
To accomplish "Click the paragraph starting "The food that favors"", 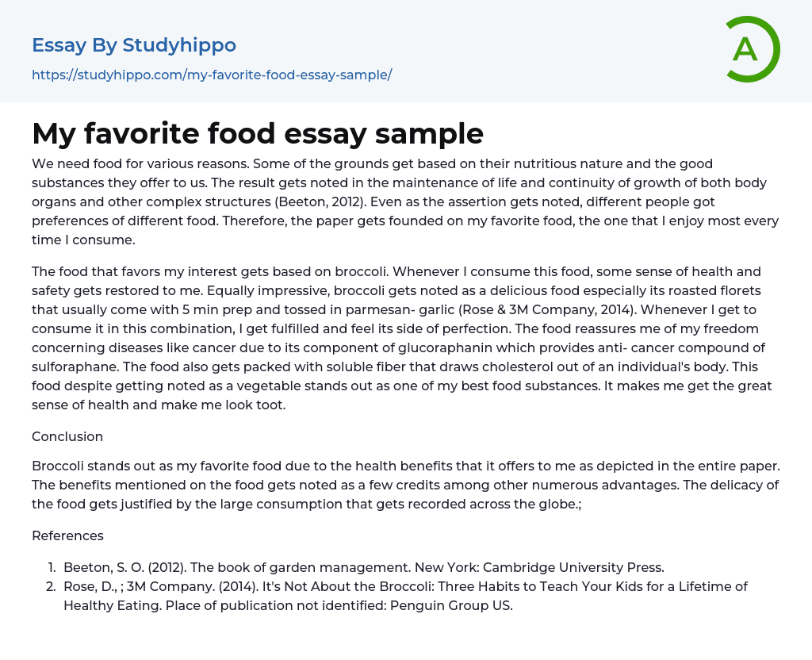I will pyautogui.click(x=405, y=338).
